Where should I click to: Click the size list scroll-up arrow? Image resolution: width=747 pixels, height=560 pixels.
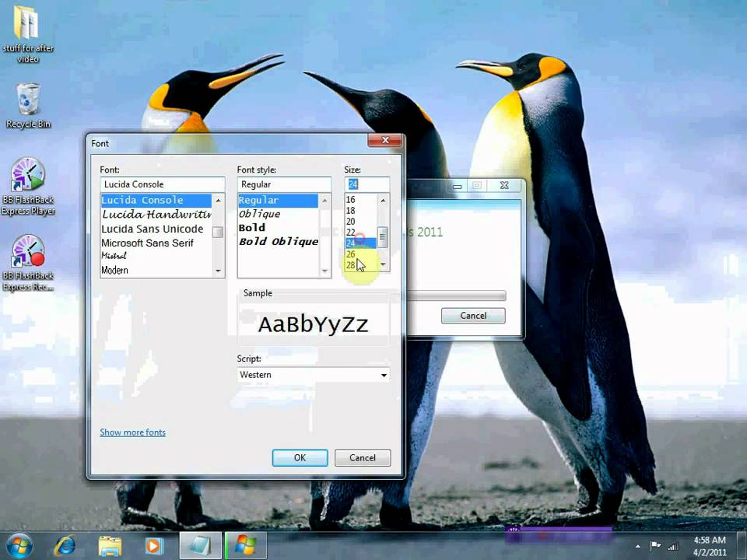tap(383, 201)
